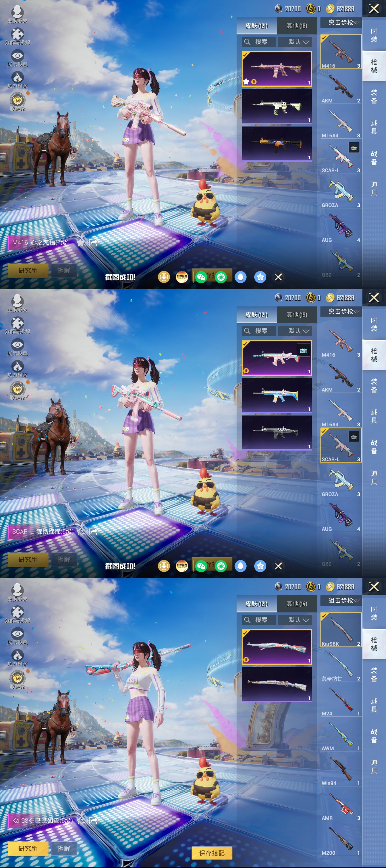Open 分解与拆解 on the Kar98K 巳巳如意 screen
386x868 pixels.
17,614
